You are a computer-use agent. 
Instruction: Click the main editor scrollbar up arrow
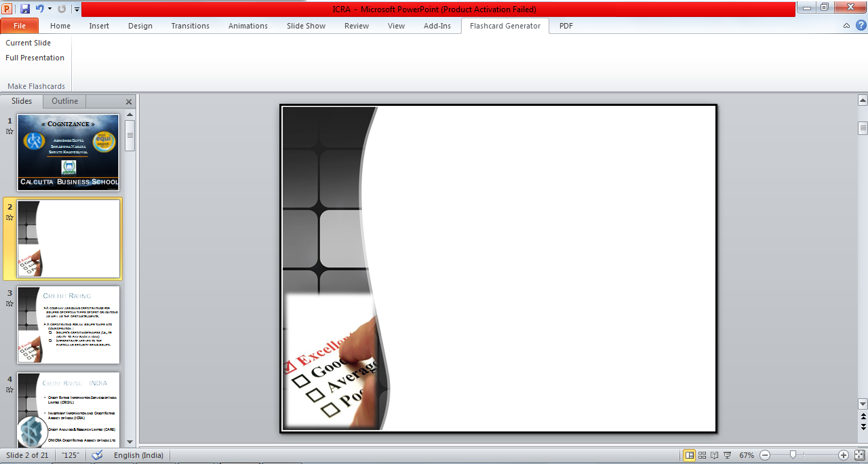point(863,100)
